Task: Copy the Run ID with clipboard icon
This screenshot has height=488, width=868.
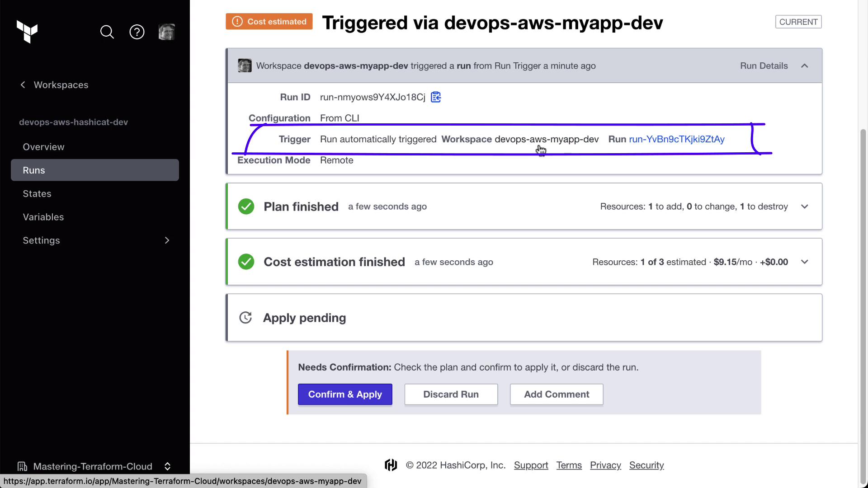Action: (436, 97)
